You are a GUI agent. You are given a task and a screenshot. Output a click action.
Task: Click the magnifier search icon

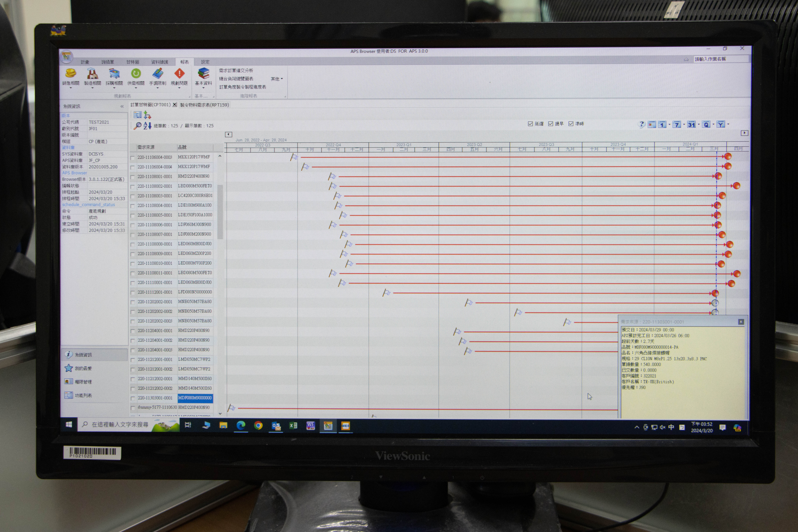coord(137,126)
